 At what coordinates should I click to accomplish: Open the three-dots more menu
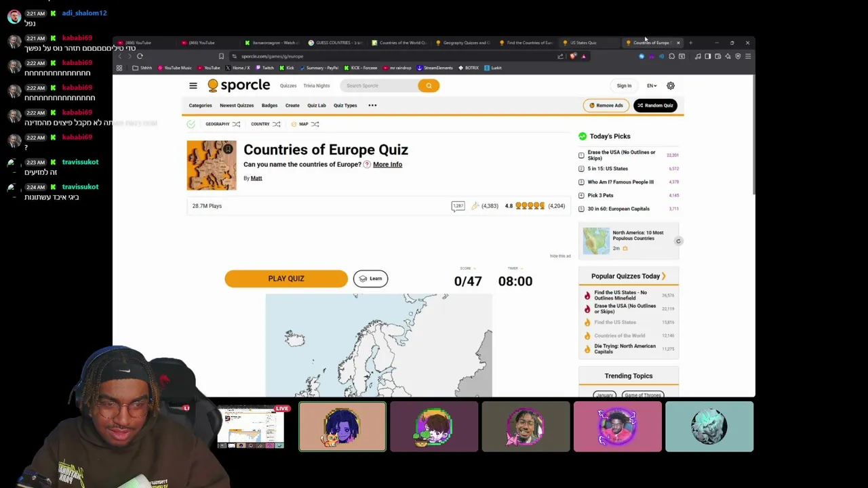pos(372,105)
